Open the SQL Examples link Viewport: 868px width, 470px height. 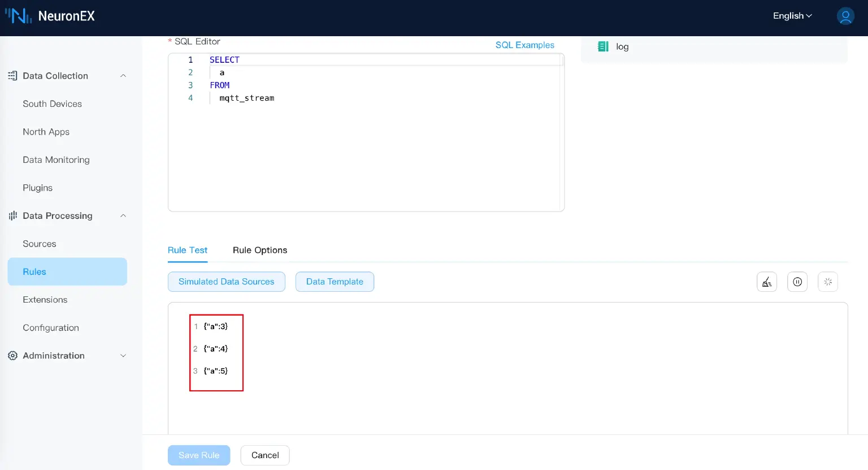(x=524, y=45)
